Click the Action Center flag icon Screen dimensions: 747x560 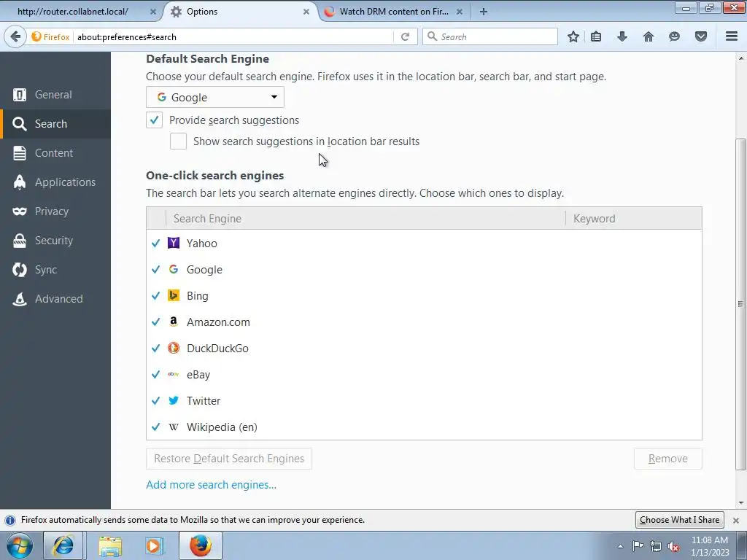638,546
